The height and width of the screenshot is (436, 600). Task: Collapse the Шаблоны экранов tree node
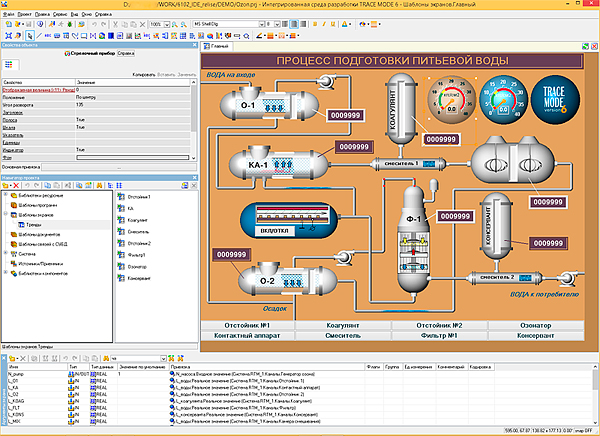(5, 215)
